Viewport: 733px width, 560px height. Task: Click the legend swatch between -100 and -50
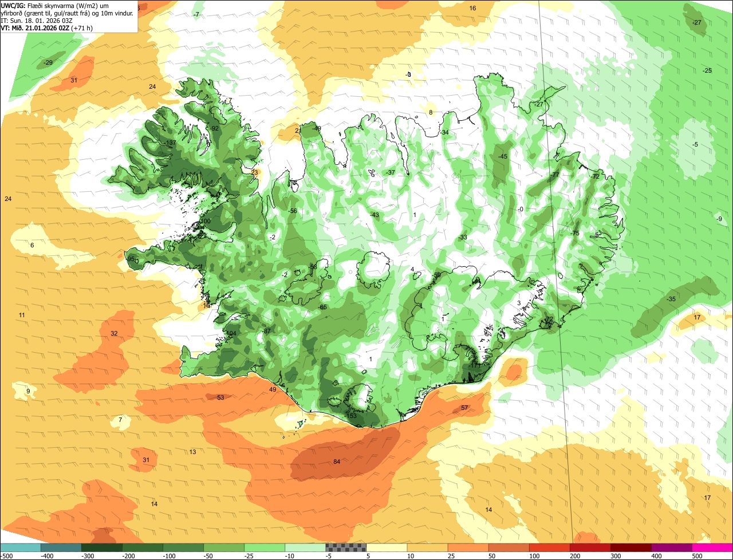[183, 547]
